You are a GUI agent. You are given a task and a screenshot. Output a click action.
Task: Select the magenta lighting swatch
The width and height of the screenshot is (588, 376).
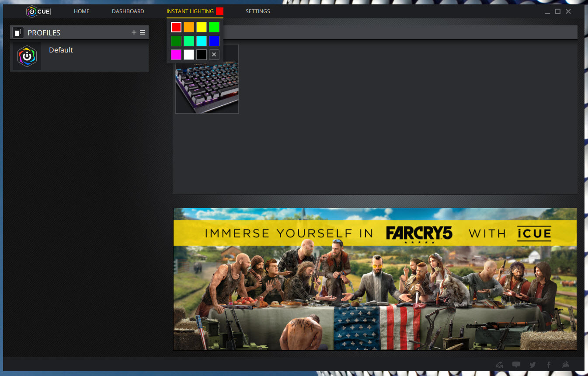pyautogui.click(x=176, y=55)
